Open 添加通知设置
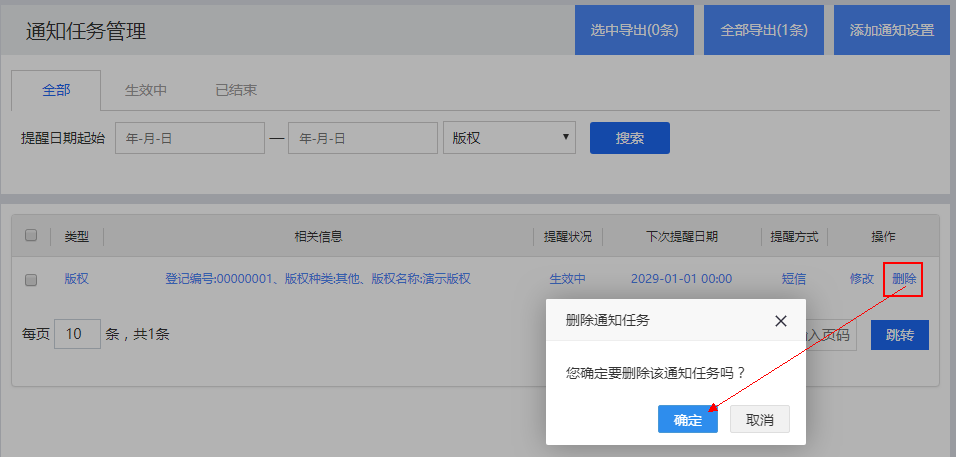The width and height of the screenshot is (956, 457). click(891, 30)
